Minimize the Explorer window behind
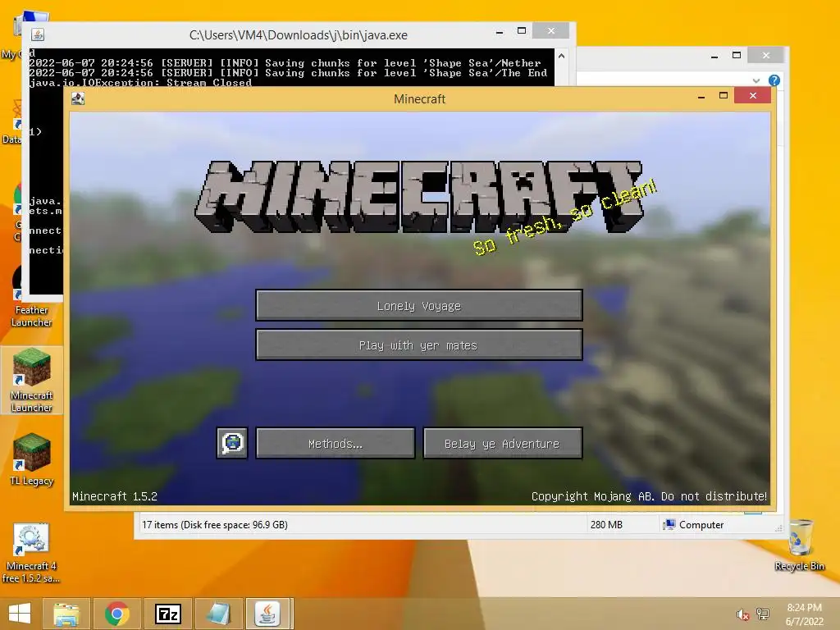 (714, 56)
